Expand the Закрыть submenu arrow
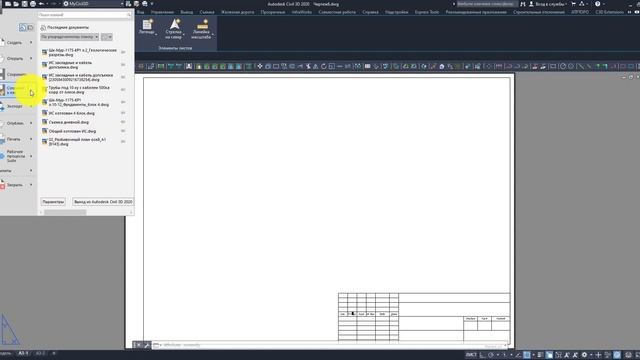640x360 pixels. (x=31, y=185)
